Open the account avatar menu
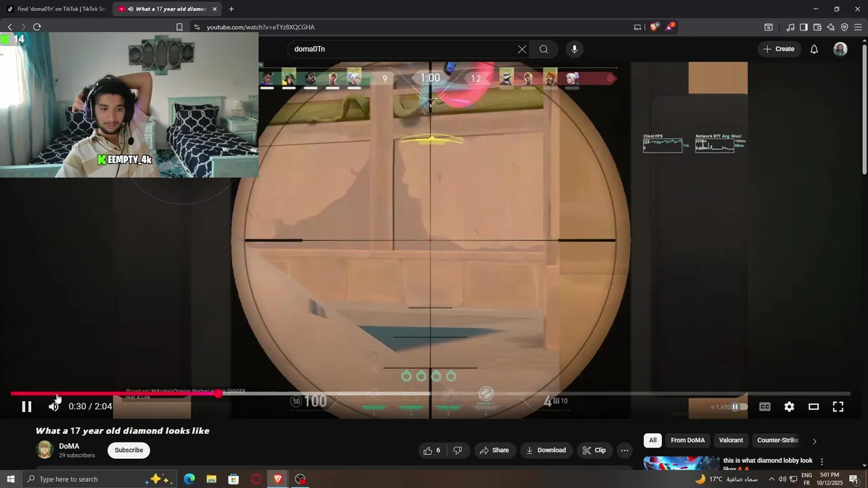 [840, 49]
